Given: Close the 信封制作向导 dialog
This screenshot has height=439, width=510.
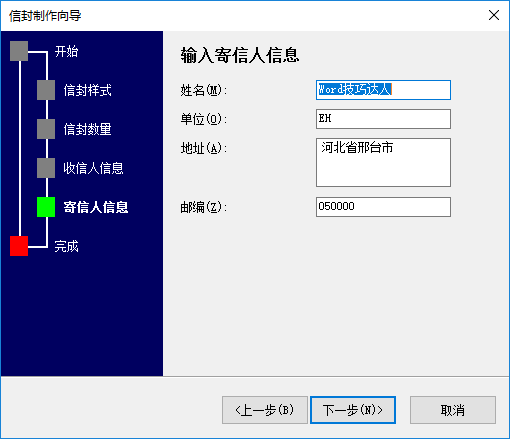Looking at the screenshot, I should (494, 15).
